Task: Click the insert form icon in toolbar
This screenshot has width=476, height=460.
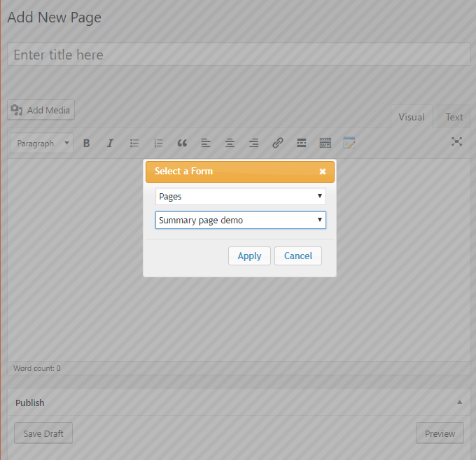Action: (x=349, y=143)
